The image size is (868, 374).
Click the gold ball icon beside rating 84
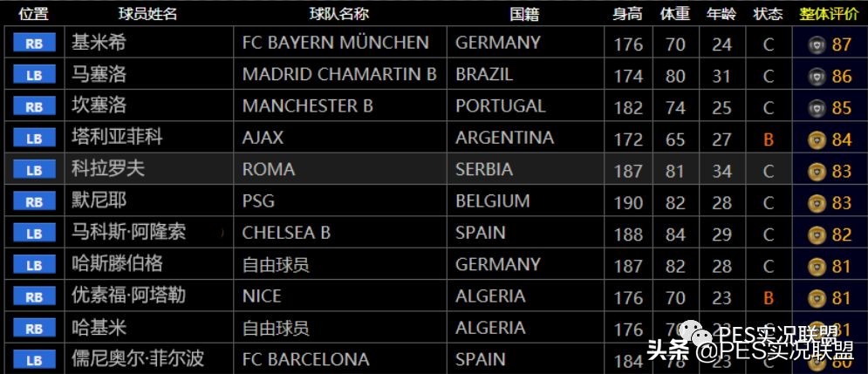pyautogui.click(x=817, y=140)
